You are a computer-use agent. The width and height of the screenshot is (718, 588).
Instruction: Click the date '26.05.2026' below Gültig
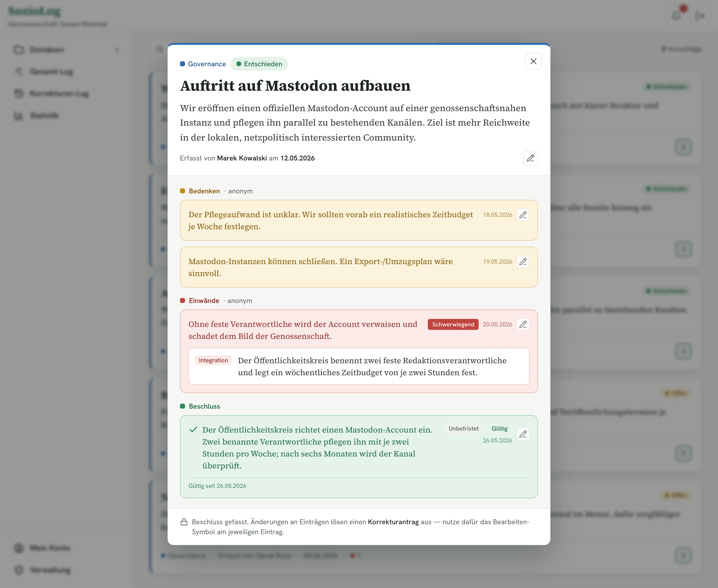click(x=497, y=440)
